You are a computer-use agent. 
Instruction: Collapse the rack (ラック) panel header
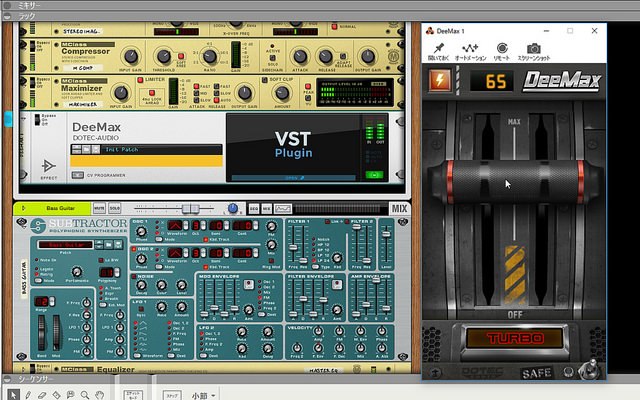[7, 16]
